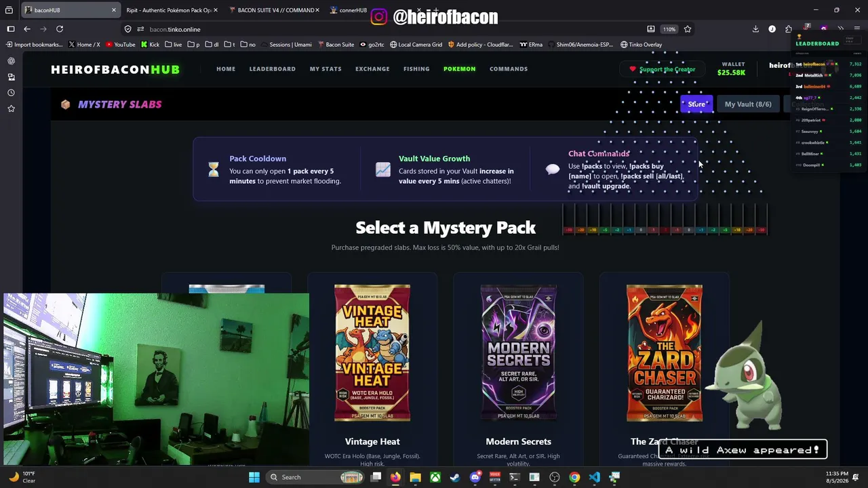
Task: Open the sidebar history clock icon
Action: 11,93
